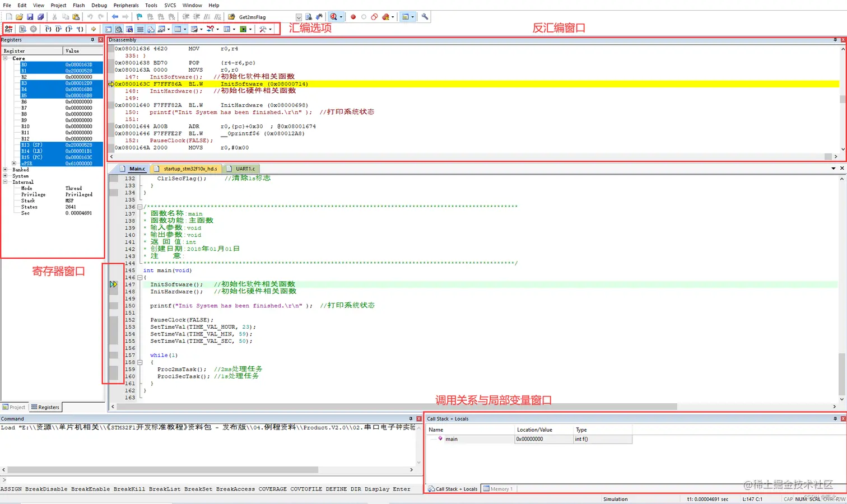Collapse the main function fold at line 146
Image resolution: width=847 pixels, height=504 pixels.
click(140, 277)
